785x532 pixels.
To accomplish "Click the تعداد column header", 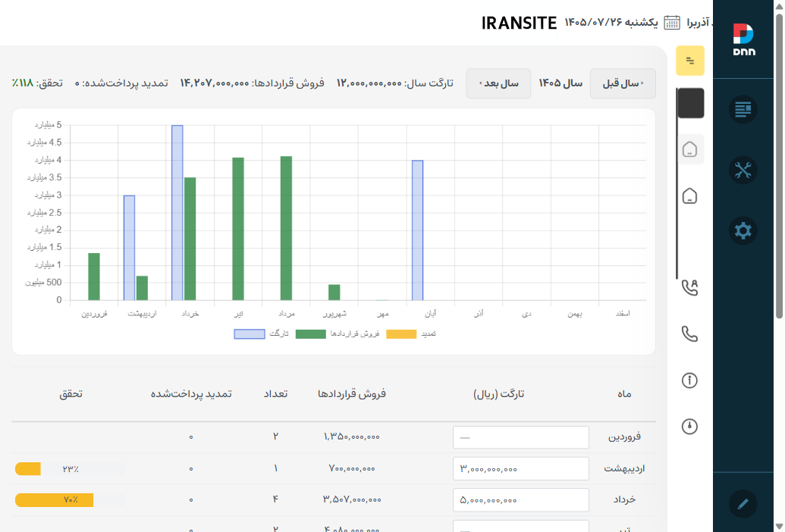I will click(x=275, y=394).
